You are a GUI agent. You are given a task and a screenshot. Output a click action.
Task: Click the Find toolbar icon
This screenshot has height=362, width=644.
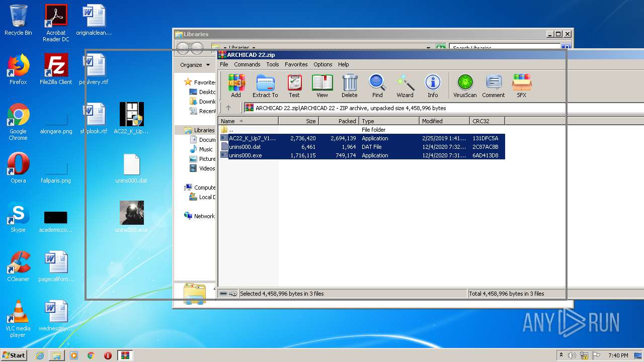[377, 85]
